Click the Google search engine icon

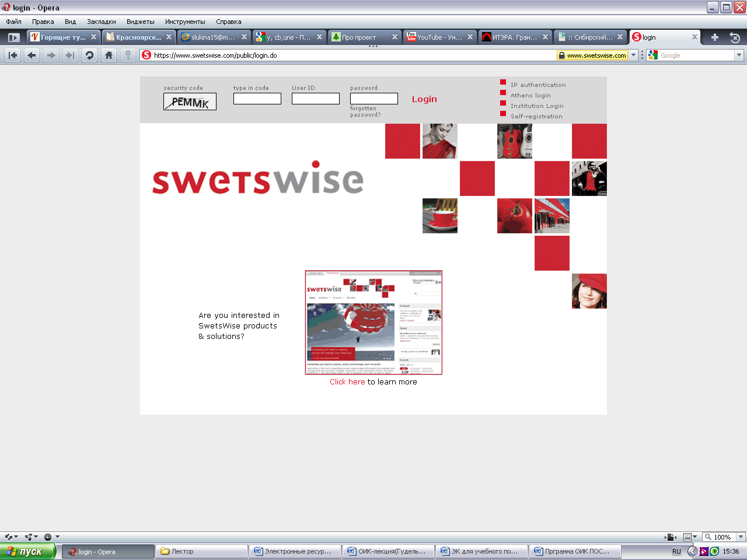[653, 55]
